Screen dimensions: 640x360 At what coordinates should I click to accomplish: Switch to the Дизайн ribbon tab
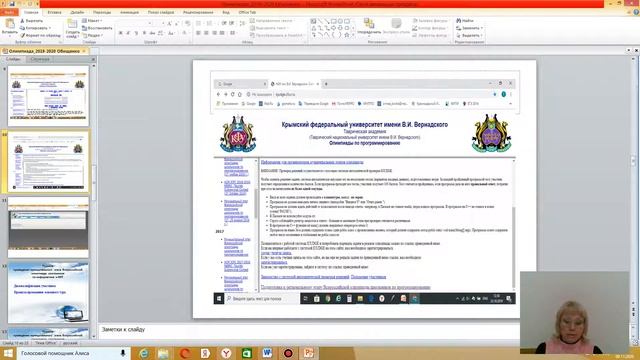click(x=77, y=12)
